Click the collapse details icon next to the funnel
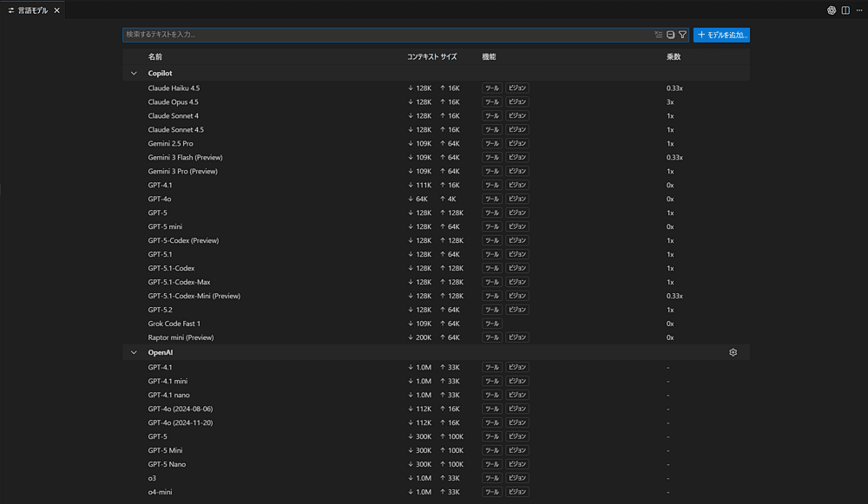This screenshot has height=504, width=868. tap(670, 35)
